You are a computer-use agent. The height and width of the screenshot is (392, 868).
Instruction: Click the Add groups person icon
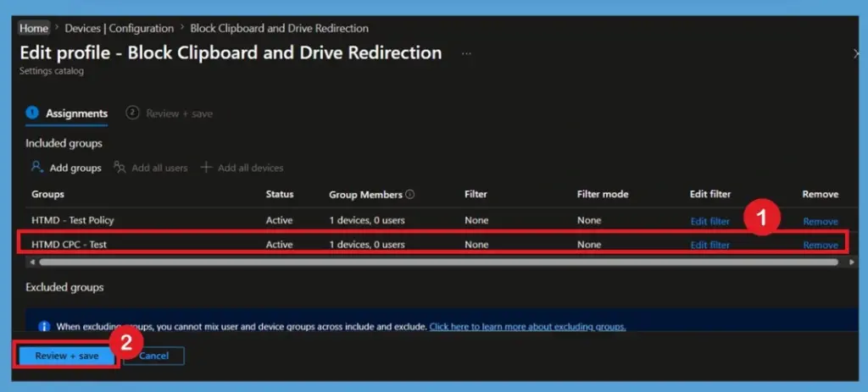[x=37, y=167]
